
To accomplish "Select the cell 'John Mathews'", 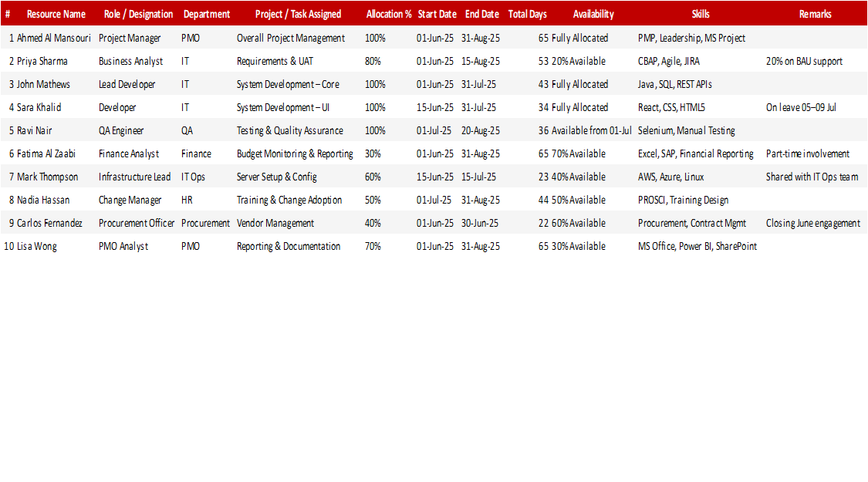I will pos(43,85).
